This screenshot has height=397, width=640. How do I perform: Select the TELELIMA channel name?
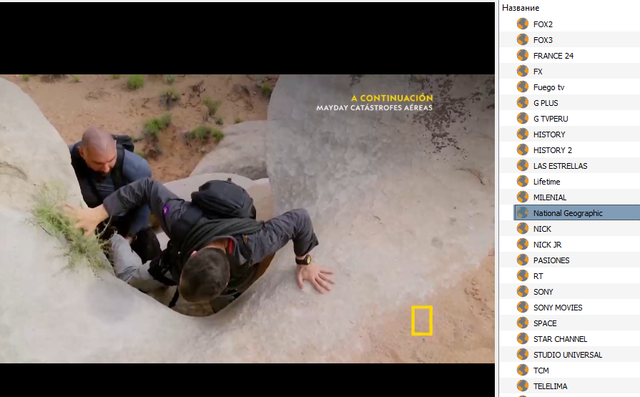tap(550, 386)
